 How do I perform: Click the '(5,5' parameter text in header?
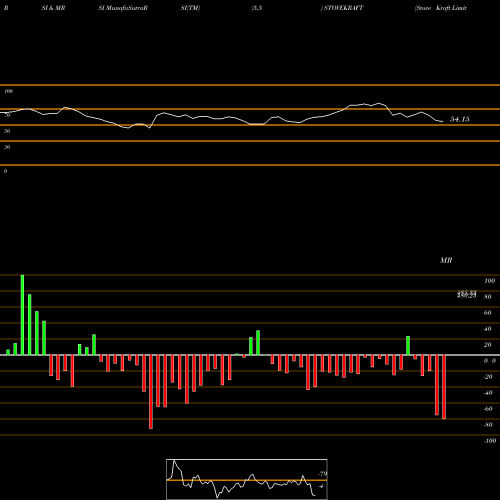pyautogui.click(x=257, y=8)
